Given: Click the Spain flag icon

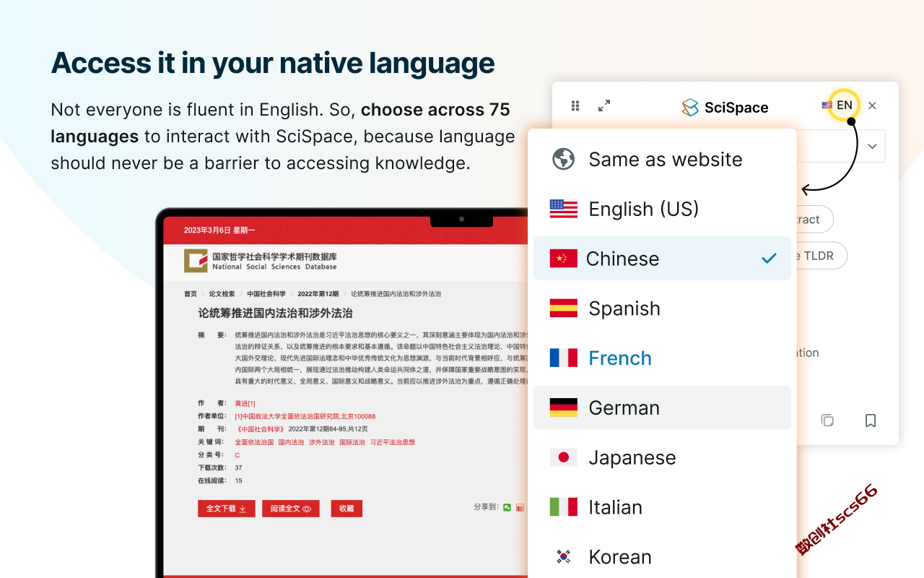Looking at the screenshot, I should [563, 309].
